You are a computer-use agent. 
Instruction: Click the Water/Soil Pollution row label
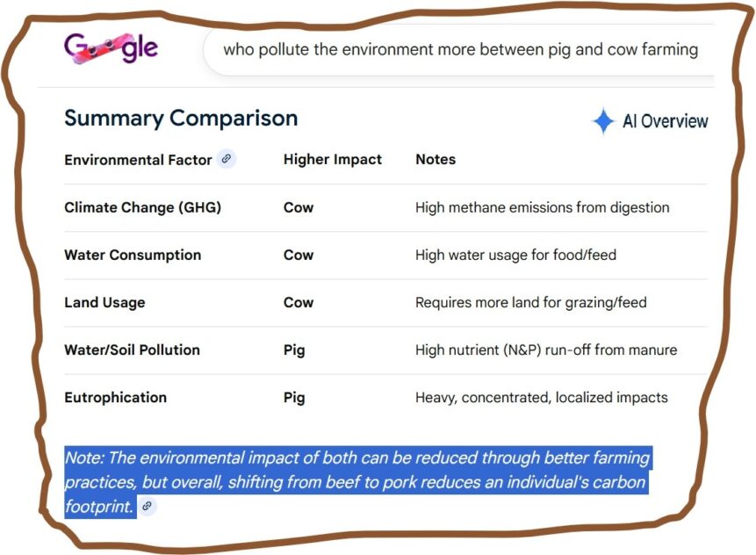coord(132,350)
